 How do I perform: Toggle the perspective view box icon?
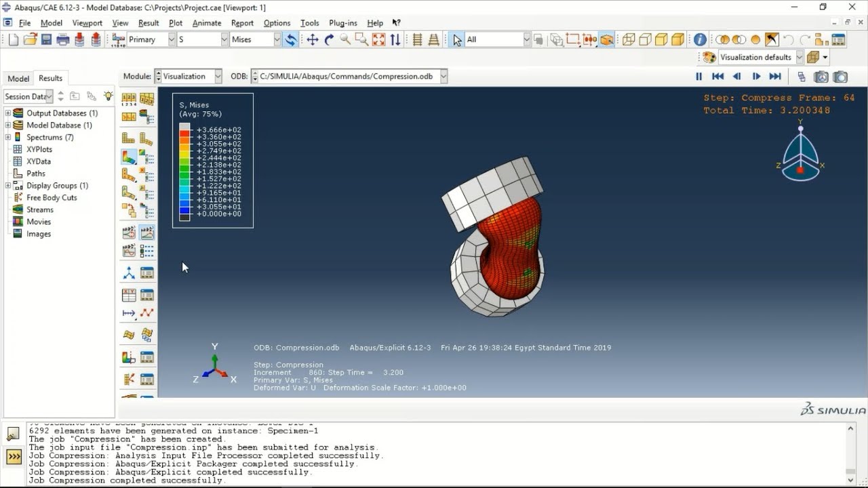(607, 39)
